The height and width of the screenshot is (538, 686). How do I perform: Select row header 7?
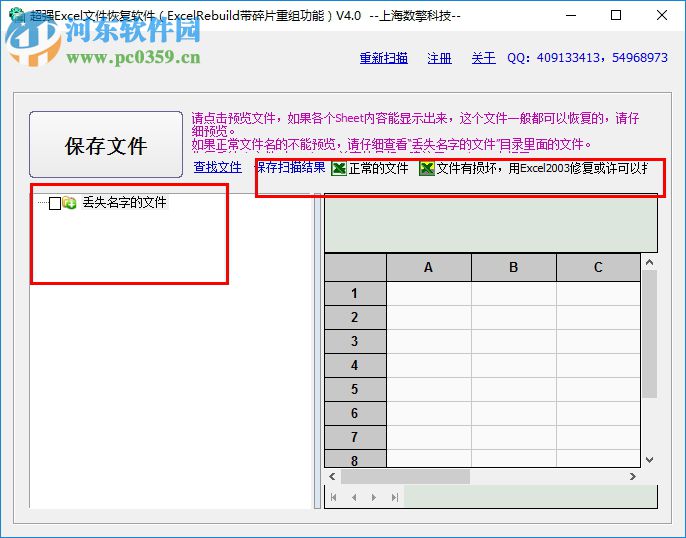pos(355,438)
